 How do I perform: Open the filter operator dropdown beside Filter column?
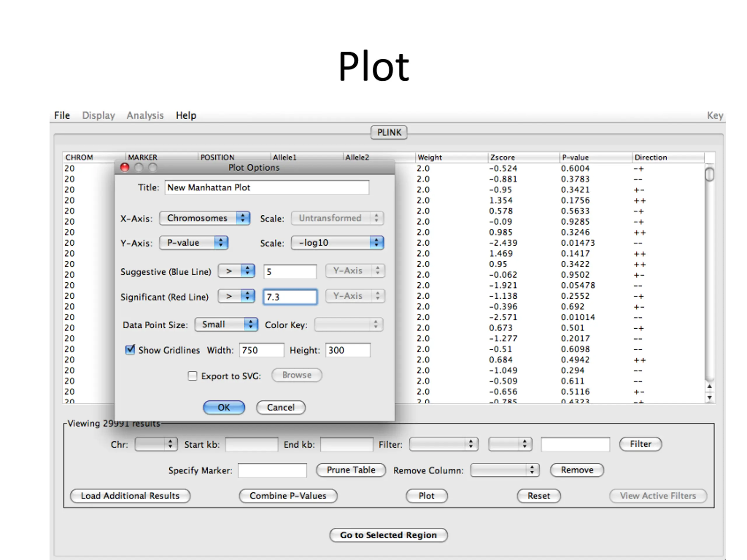pyautogui.click(x=510, y=444)
